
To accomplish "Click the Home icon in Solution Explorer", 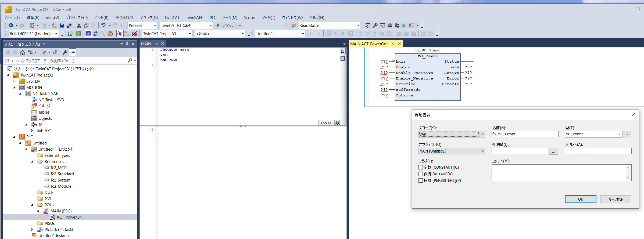I will coord(23,52).
